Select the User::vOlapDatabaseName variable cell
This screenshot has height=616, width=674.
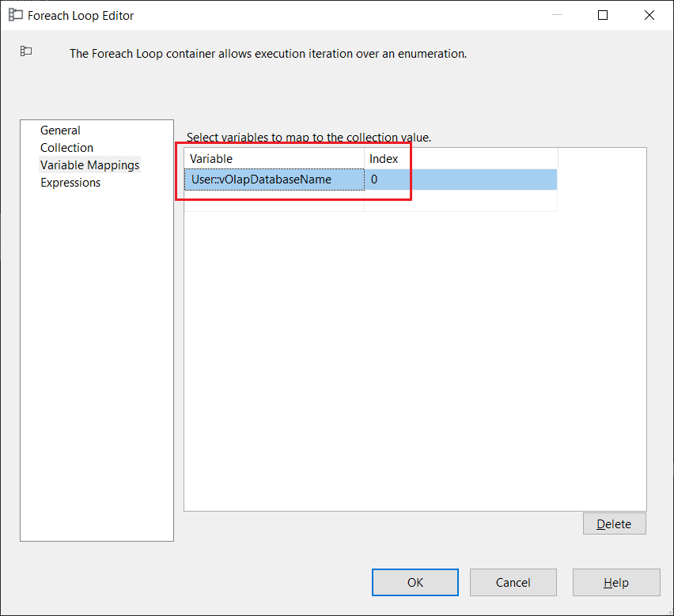click(274, 180)
